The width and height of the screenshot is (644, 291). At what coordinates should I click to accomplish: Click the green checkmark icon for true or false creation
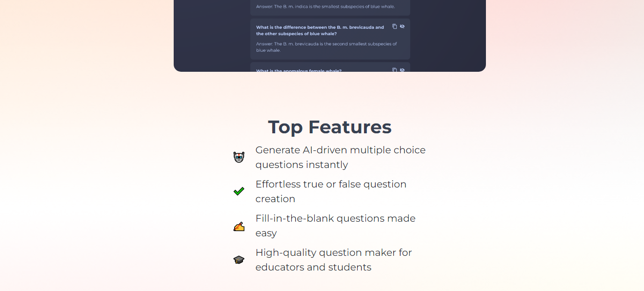tap(239, 191)
